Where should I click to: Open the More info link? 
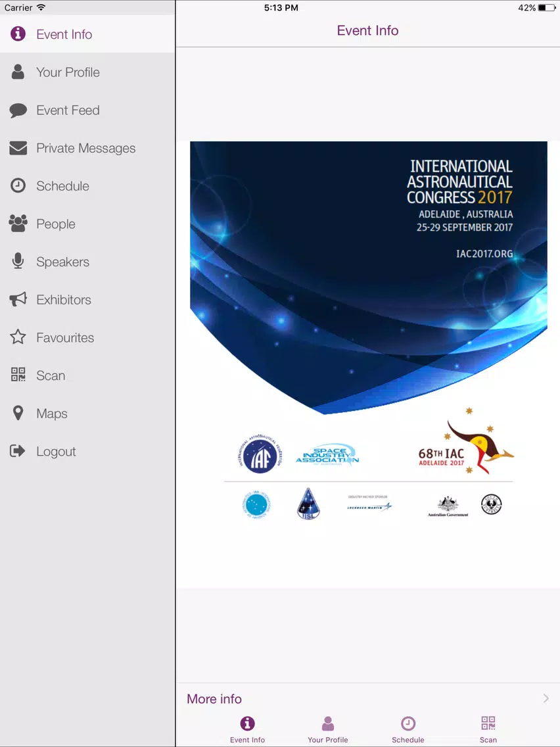[214, 699]
